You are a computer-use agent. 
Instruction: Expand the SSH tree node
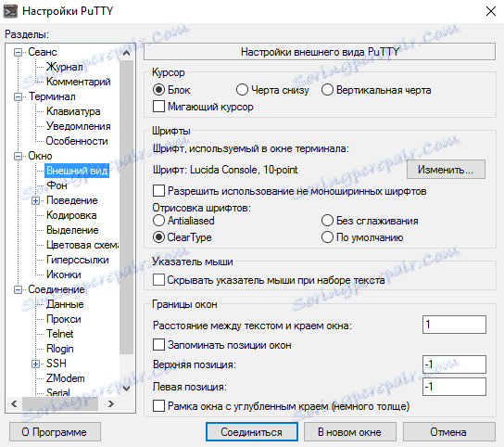[36, 364]
